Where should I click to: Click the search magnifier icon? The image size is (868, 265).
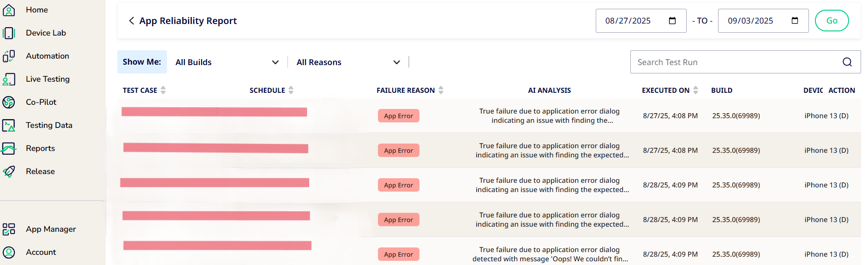[847, 62]
